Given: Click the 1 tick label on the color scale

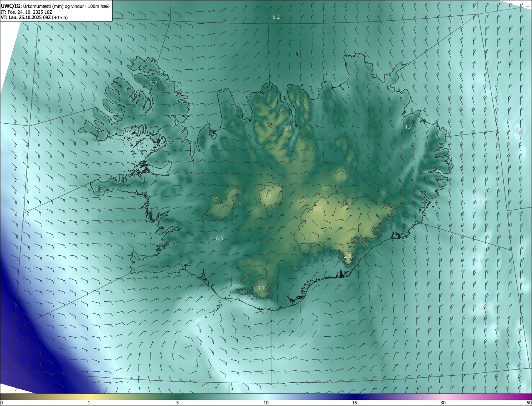Looking at the screenshot, I should (x=89, y=403).
